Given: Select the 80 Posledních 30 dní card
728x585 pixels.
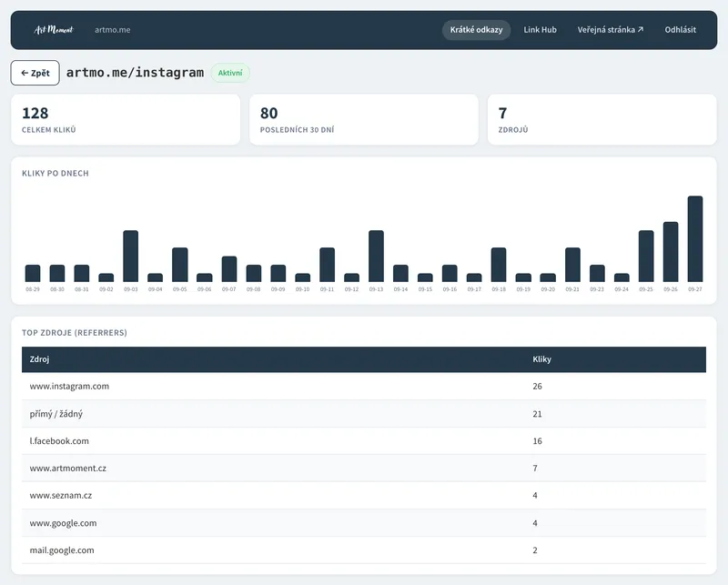Looking at the screenshot, I should 363,120.
